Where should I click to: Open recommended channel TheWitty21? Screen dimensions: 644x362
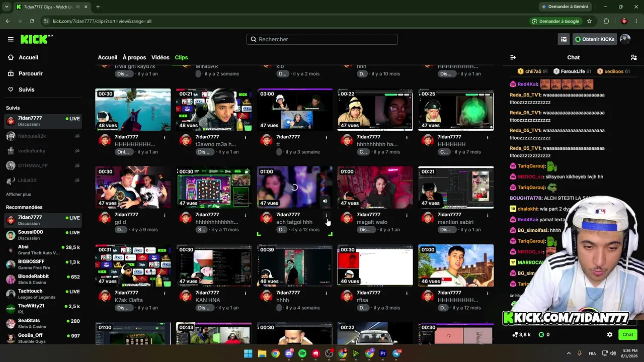(43, 309)
